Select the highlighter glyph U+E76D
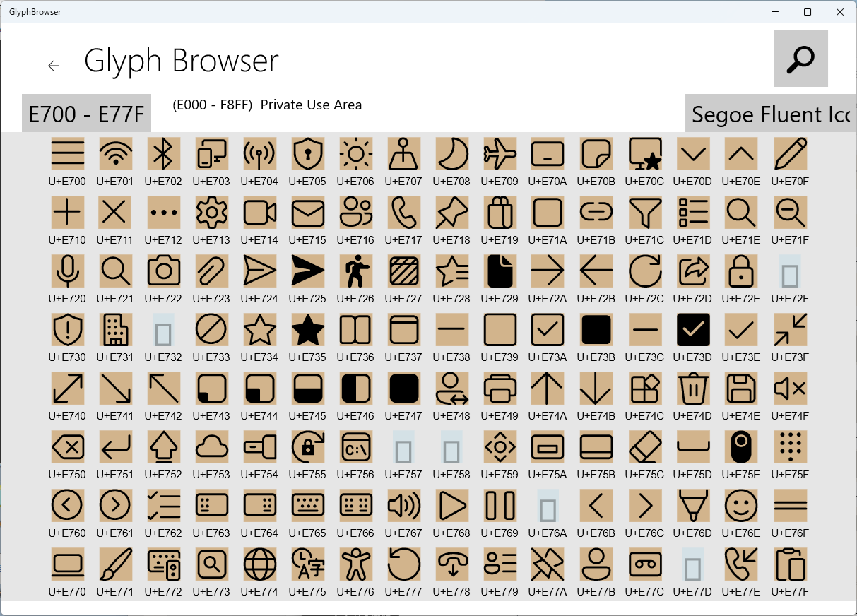The image size is (857, 616). 692,506
